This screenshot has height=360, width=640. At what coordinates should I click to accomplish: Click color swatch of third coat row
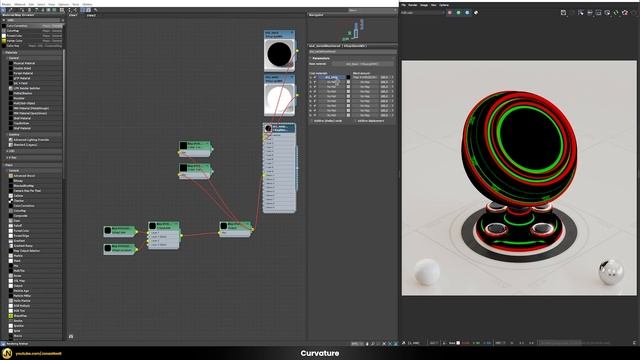point(348,87)
